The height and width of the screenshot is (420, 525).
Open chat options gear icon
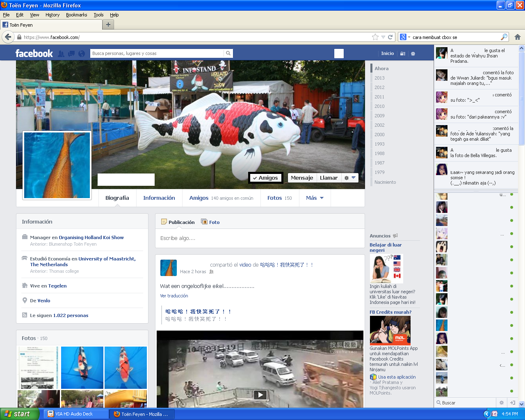[501, 403]
